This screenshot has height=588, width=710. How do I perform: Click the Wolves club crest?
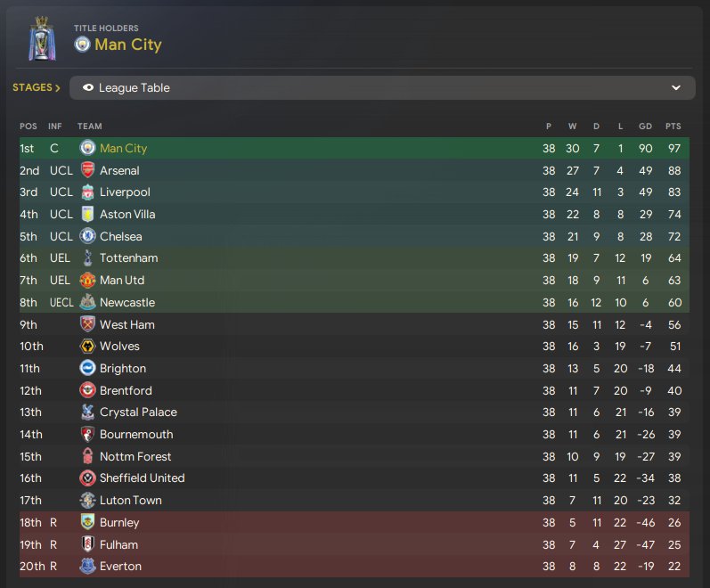(87, 347)
